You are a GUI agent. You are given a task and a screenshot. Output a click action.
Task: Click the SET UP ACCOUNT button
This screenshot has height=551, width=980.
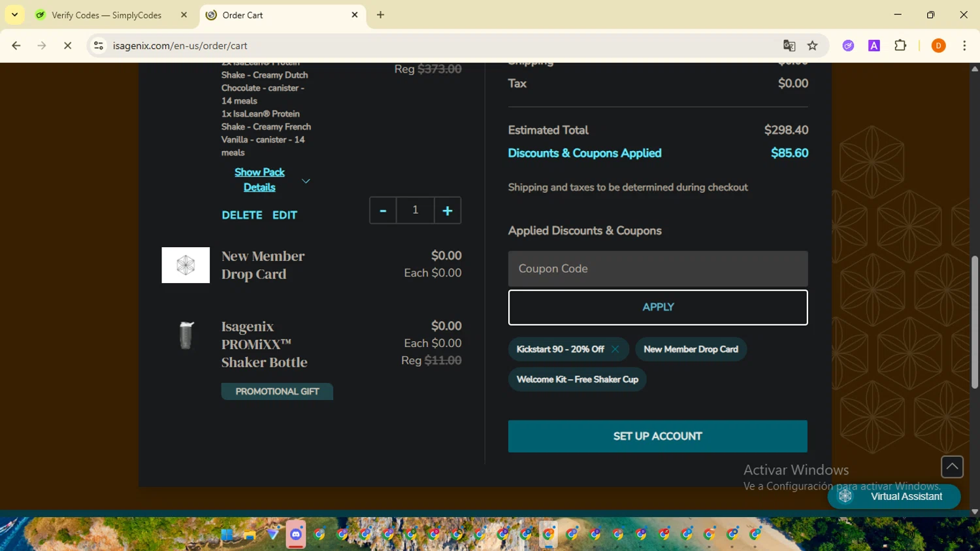click(x=658, y=436)
